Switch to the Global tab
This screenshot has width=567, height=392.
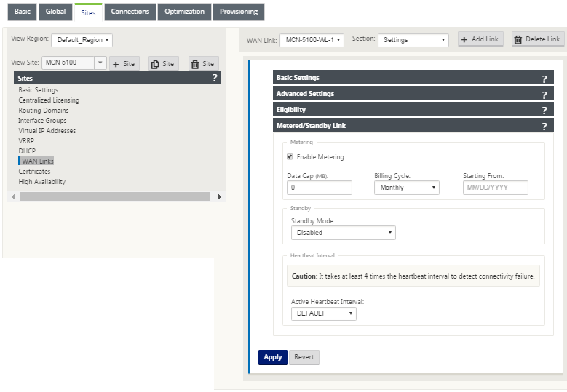(56, 12)
